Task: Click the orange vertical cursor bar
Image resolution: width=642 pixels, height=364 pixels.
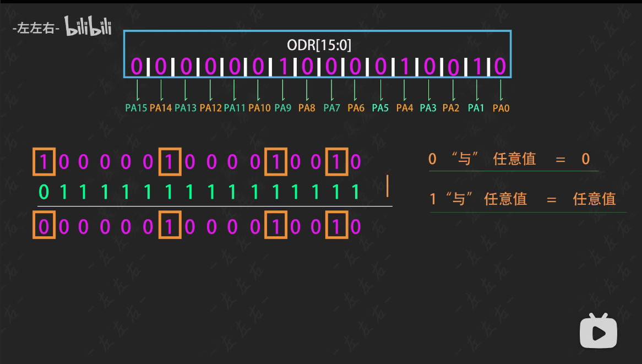Action: pyautogui.click(x=388, y=186)
